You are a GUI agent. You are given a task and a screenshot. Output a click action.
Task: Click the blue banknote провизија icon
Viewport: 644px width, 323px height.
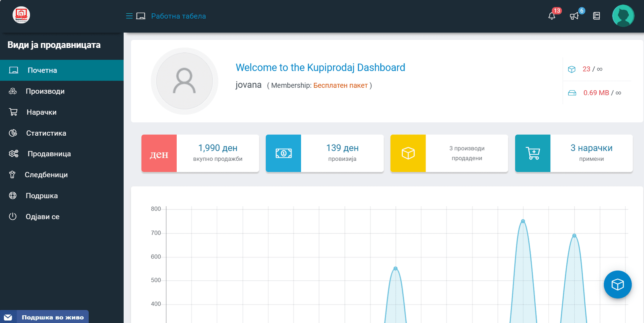[283, 153]
